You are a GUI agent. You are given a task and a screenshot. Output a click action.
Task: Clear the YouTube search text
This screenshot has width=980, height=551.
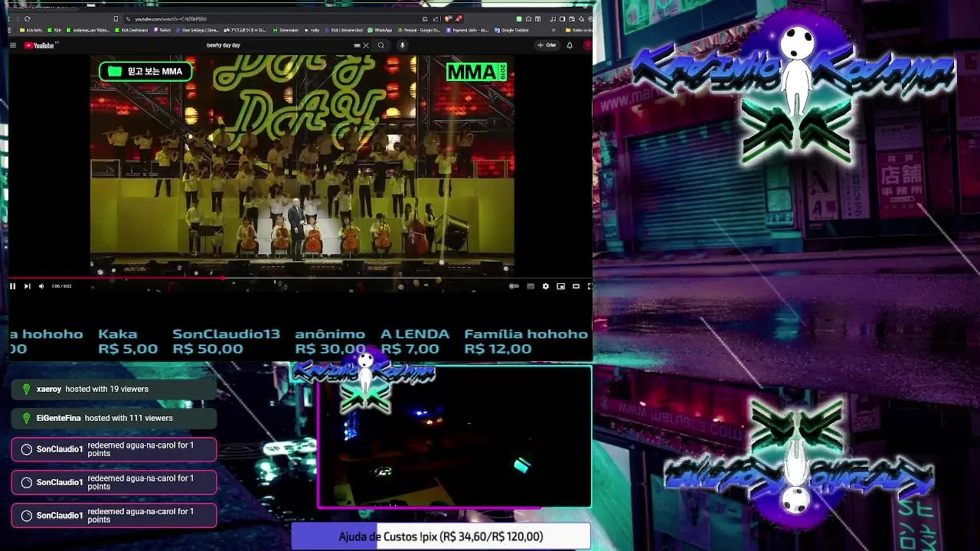coord(366,45)
